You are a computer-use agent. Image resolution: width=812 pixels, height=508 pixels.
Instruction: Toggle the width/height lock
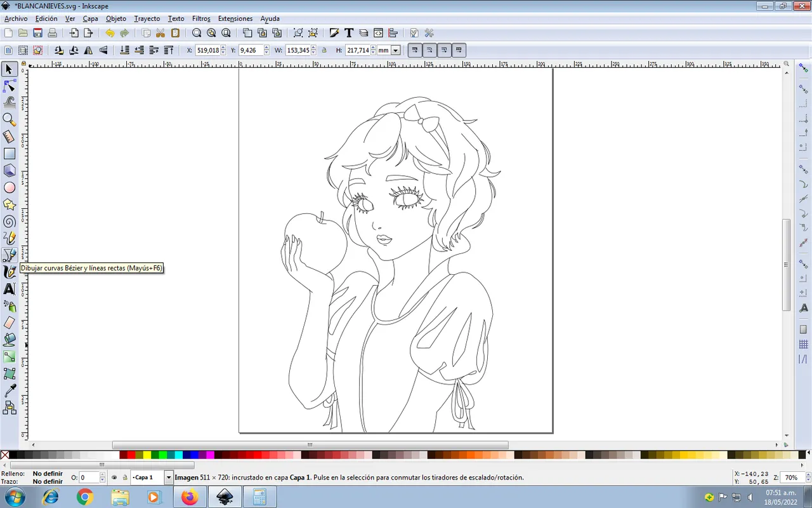pos(324,50)
